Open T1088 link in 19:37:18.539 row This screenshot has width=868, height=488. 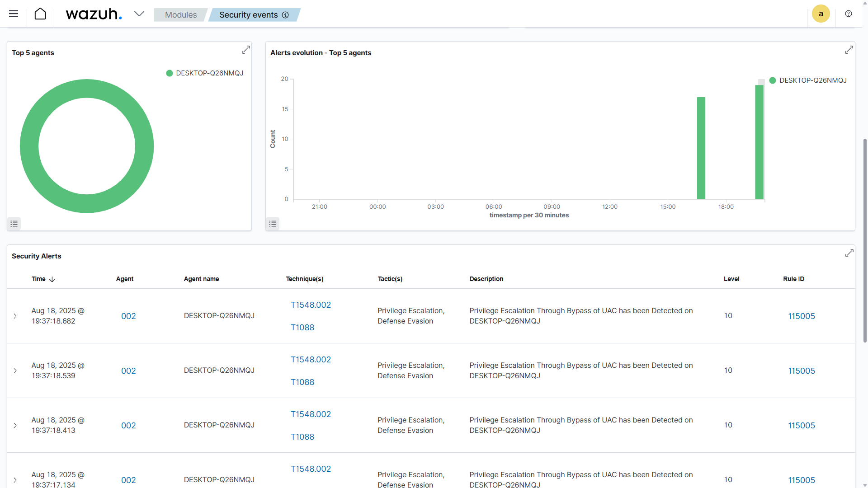pos(302,382)
